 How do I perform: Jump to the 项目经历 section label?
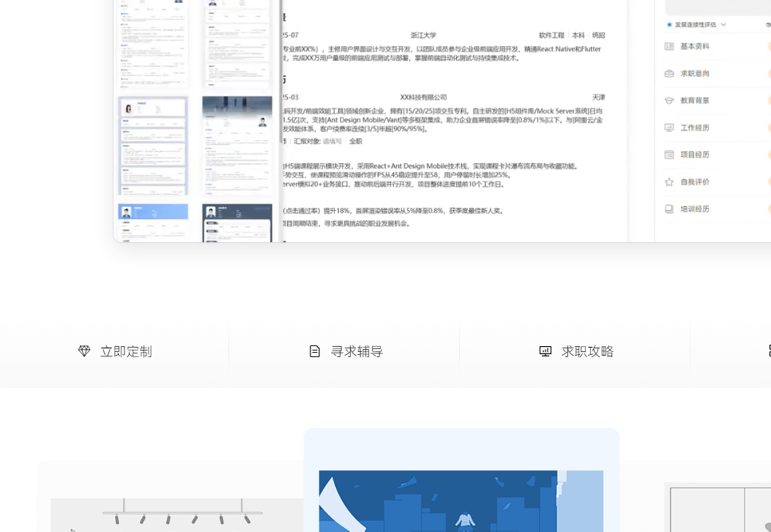pyautogui.click(x=694, y=154)
